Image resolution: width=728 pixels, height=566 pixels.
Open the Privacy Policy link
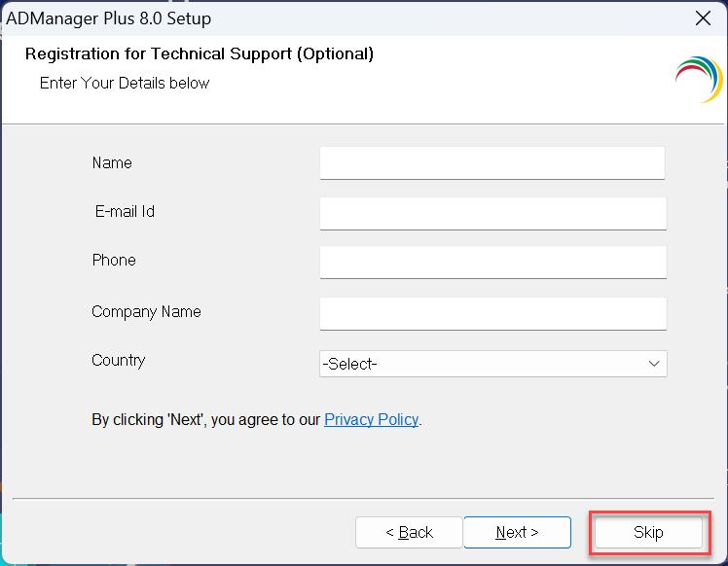click(371, 420)
